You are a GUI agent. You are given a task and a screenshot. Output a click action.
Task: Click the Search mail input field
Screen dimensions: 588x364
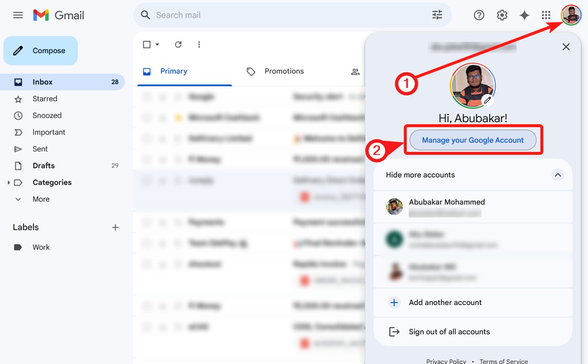coord(243,15)
